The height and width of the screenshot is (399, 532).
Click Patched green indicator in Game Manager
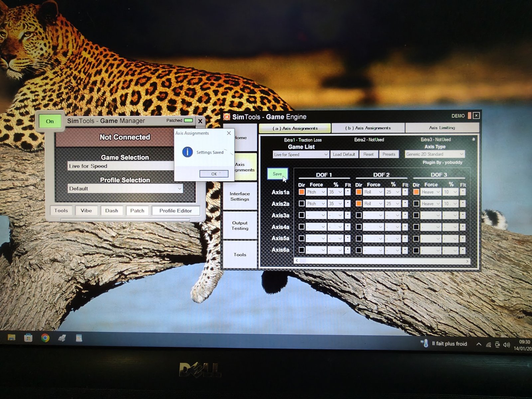click(189, 120)
